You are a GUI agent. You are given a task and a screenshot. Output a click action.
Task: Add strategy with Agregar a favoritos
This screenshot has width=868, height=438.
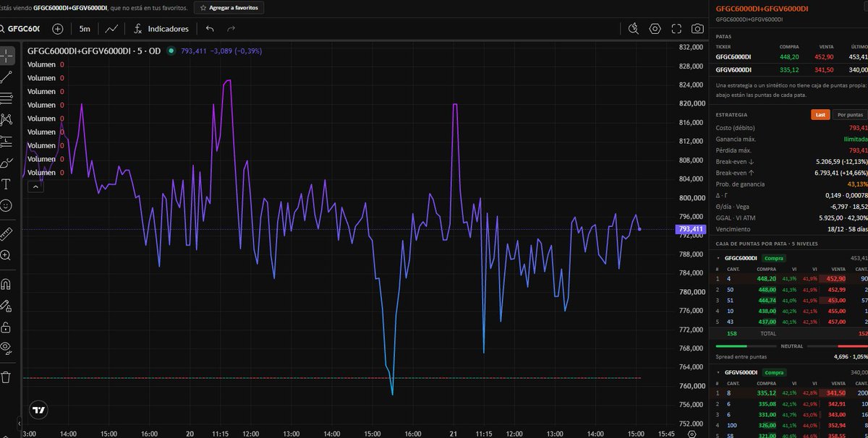(x=229, y=8)
